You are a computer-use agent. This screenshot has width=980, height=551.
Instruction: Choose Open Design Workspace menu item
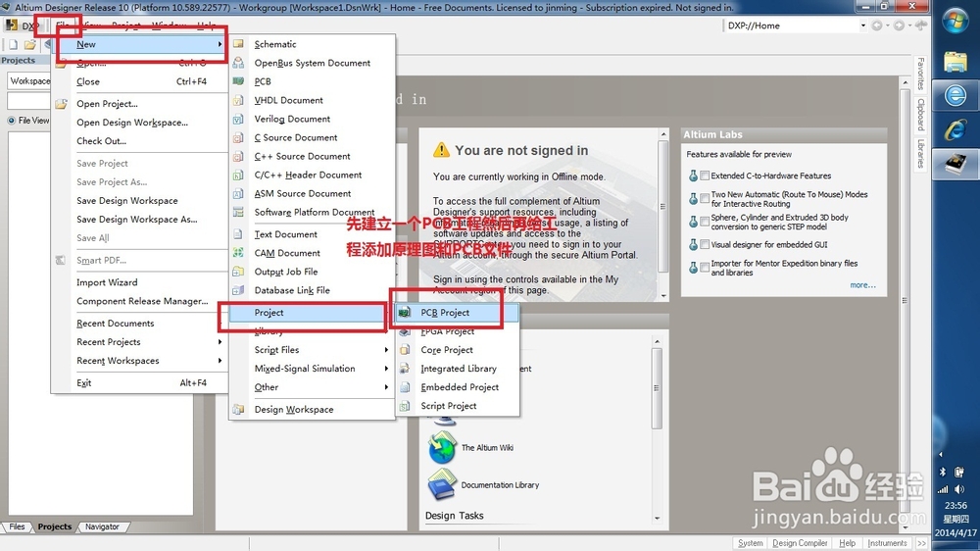[x=141, y=123]
